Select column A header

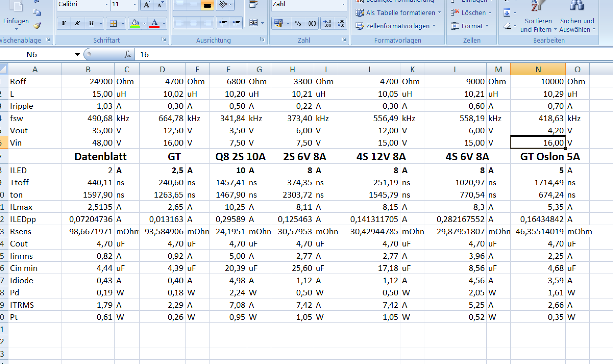coord(35,69)
